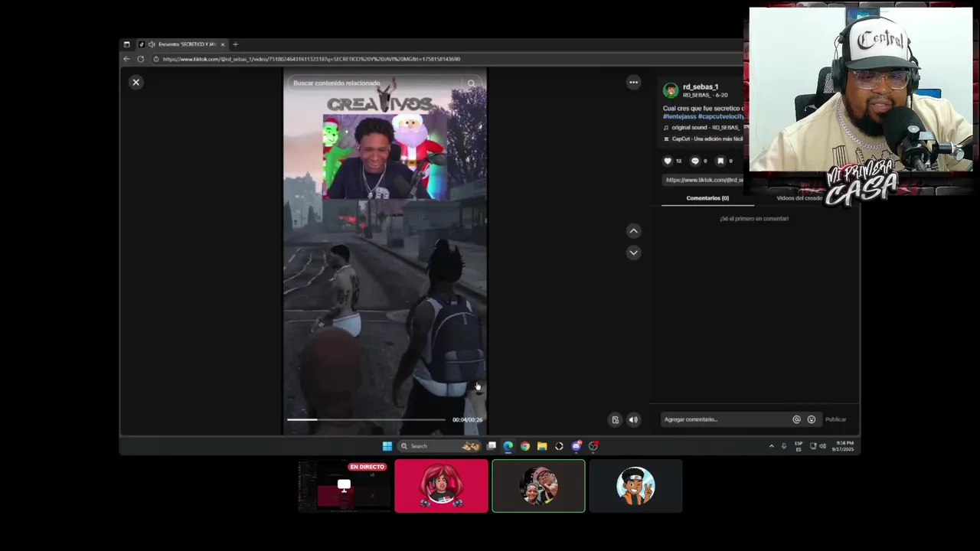The width and height of the screenshot is (980, 551).
Task: Open Google Chrome from the taskbar
Action: click(525, 446)
